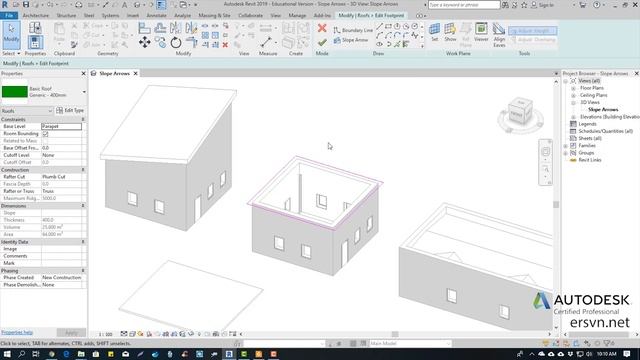The image size is (640, 360).
Task: Select the Line draw tool
Action: point(379,26)
